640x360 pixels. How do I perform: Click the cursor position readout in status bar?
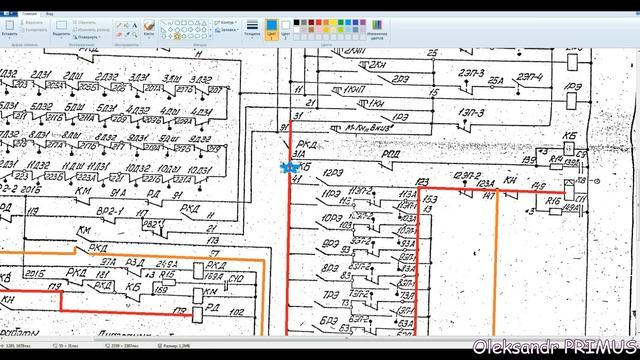16,346
